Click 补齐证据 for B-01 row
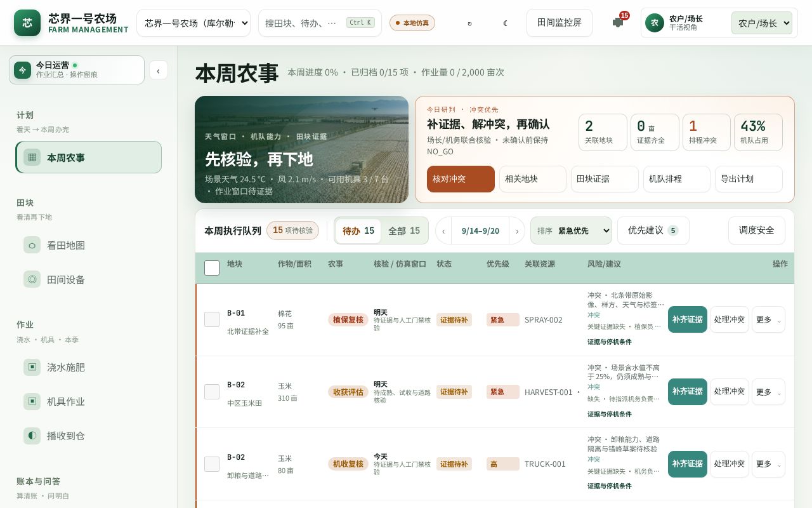 [x=688, y=319]
